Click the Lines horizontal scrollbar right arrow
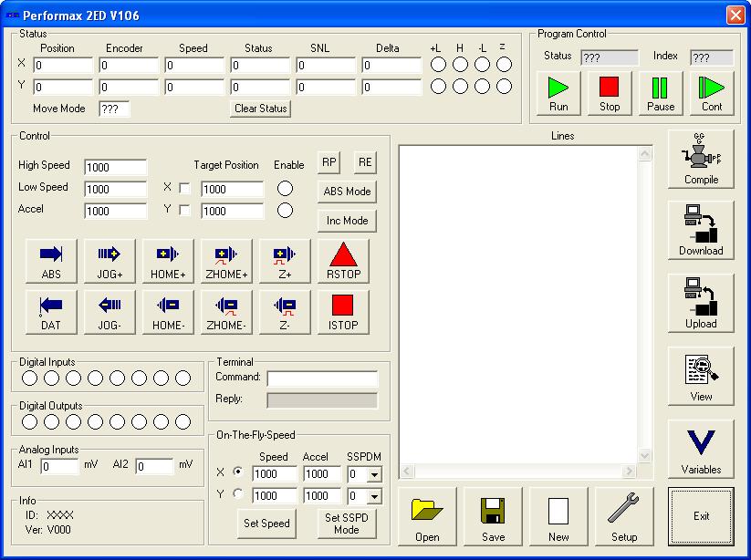Image resolution: width=751 pixels, height=560 pixels. [x=629, y=471]
